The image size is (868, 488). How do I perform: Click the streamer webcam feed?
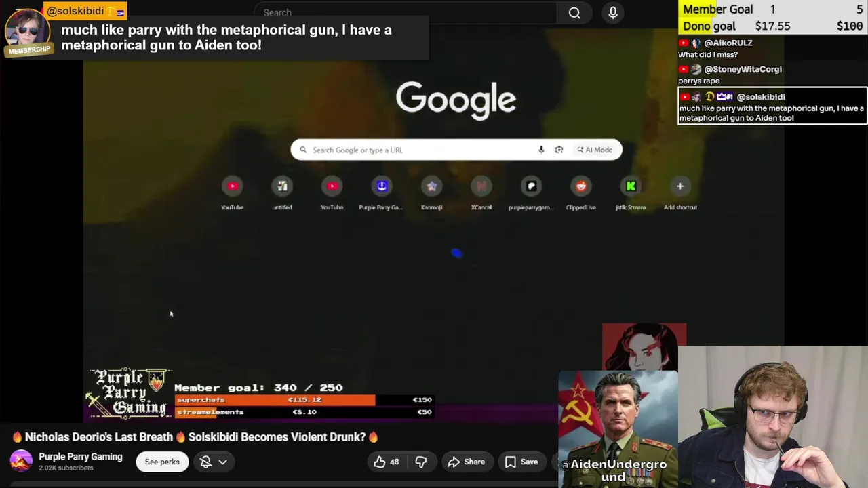click(773, 417)
